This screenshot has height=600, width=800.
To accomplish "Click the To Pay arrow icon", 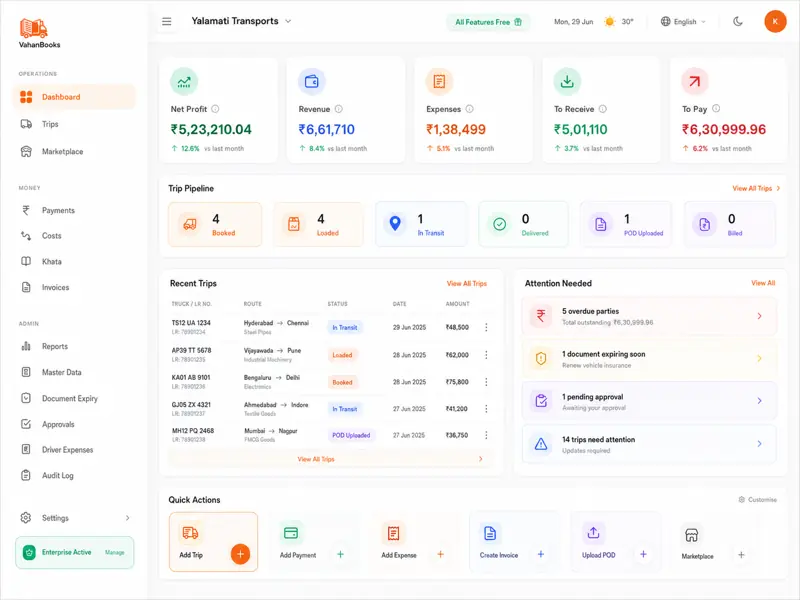I will [x=695, y=82].
